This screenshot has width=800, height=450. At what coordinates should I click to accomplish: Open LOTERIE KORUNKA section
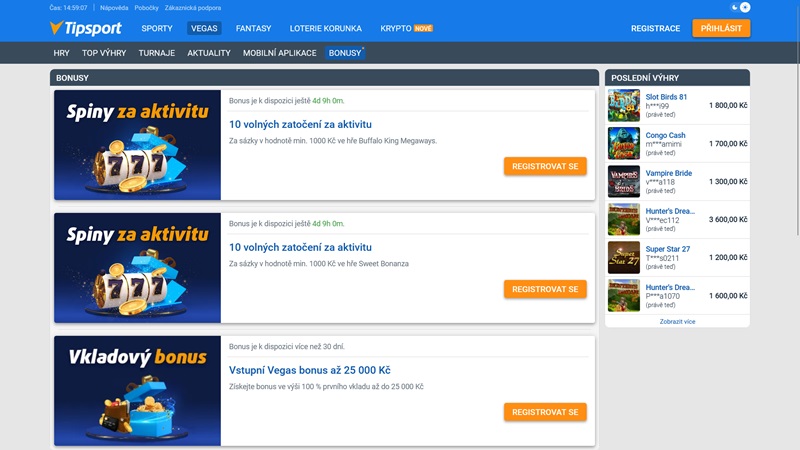point(326,29)
